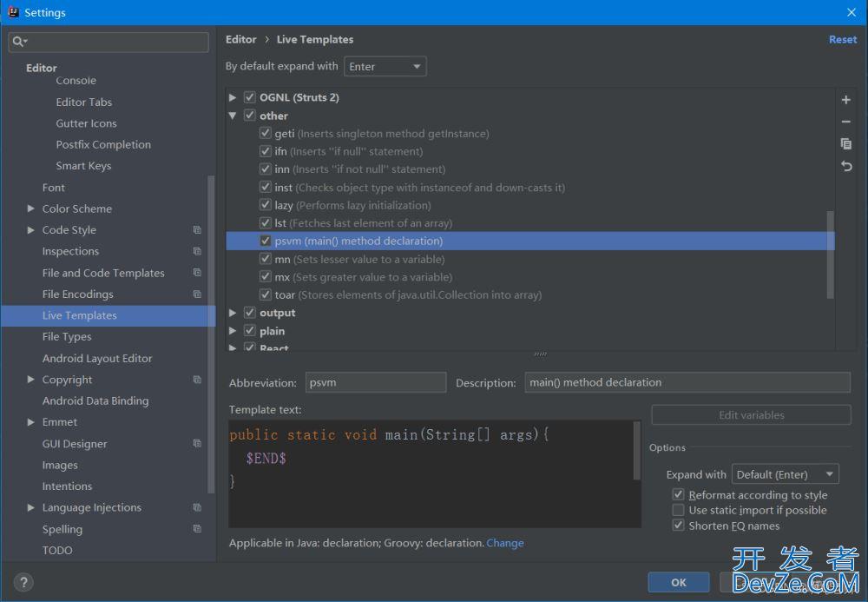Close the Settings dialog window
This screenshot has height=602, width=868.
(x=852, y=12)
